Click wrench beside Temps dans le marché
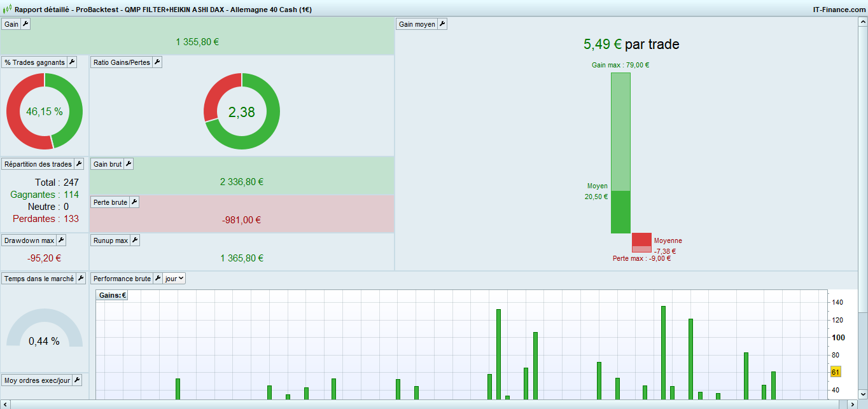This screenshot has height=409, width=868. pyautogui.click(x=81, y=279)
